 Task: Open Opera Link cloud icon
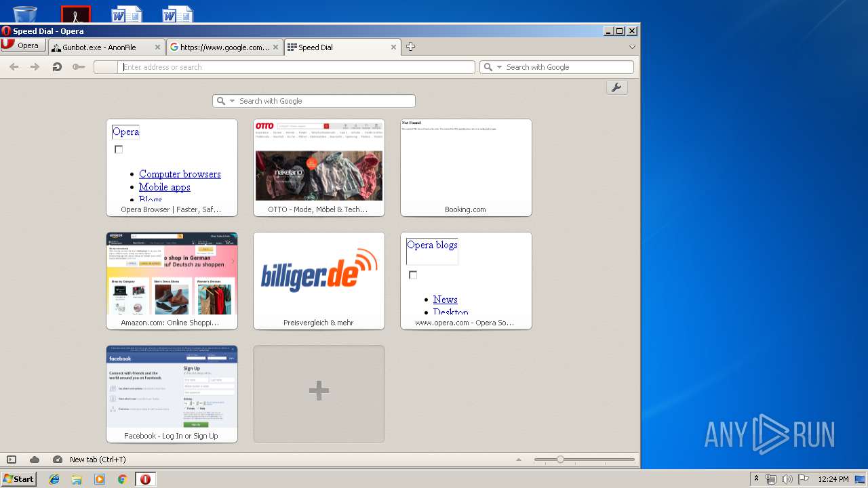click(35, 460)
